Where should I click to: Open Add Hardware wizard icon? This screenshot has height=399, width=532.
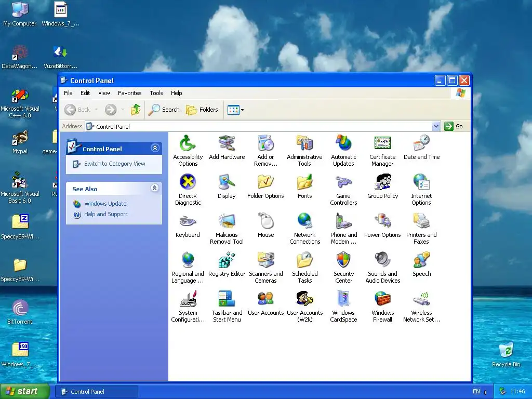227,148
